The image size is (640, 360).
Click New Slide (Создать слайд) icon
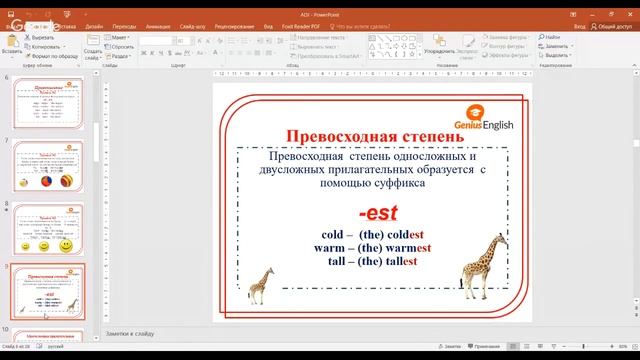[x=93, y=40]
